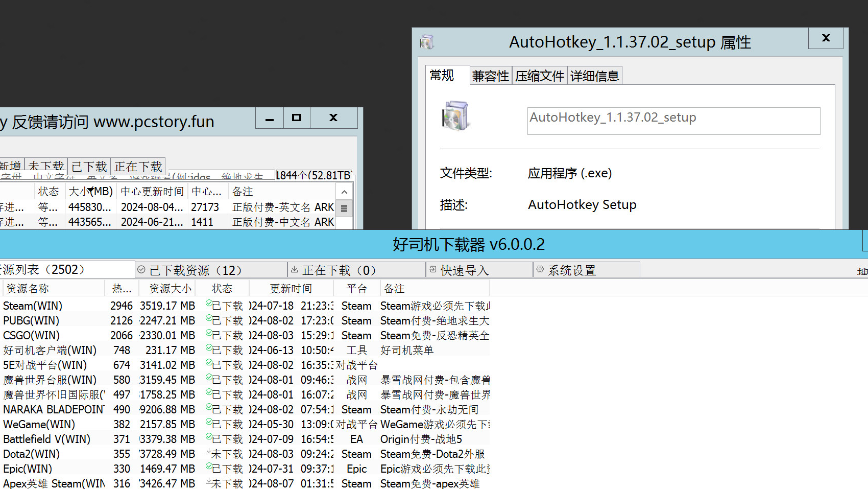Click downloaded status icon for PUBG(WIN)
868x489 pixels.
point(209,319)
